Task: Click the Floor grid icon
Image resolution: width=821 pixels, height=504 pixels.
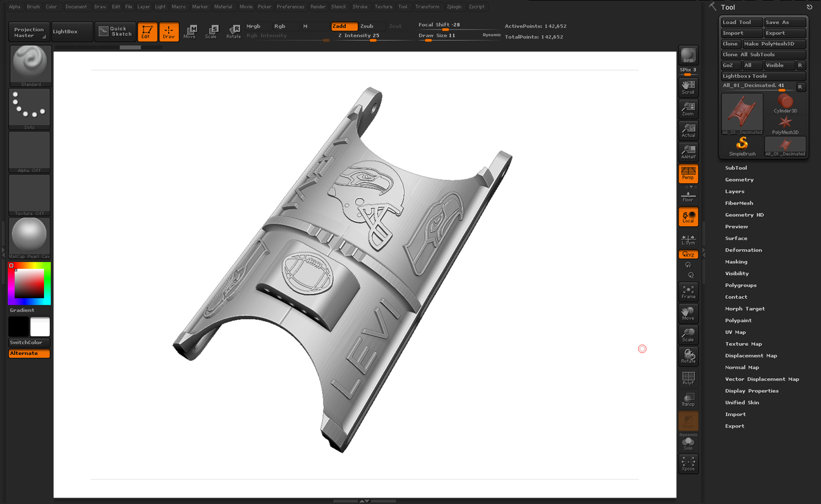Action: pyautogui.click(x=688, y=195)
